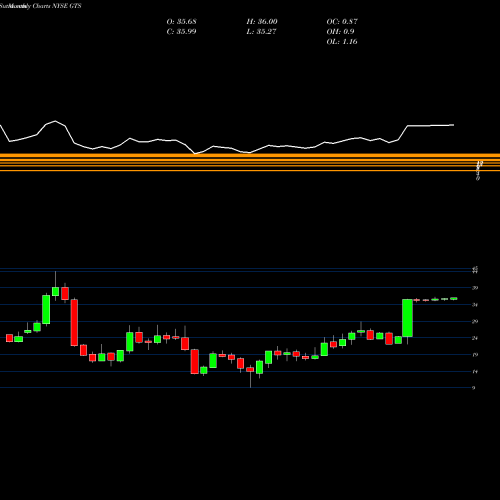The image size is (500, 500).
Task: Click the OL value 1.16
Action: [350, 42]
